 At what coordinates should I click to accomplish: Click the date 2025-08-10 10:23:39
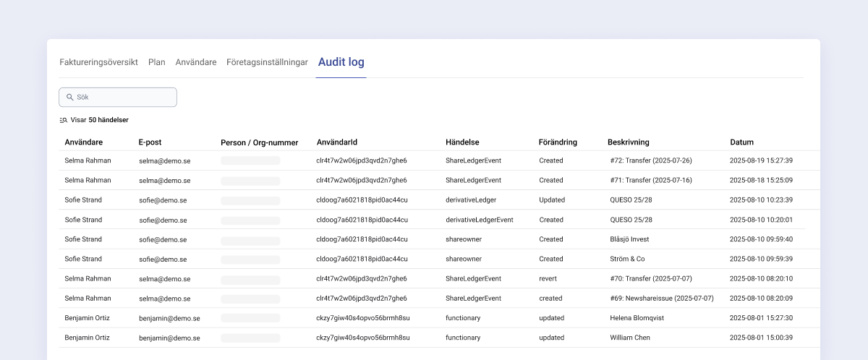coord(761,200)
